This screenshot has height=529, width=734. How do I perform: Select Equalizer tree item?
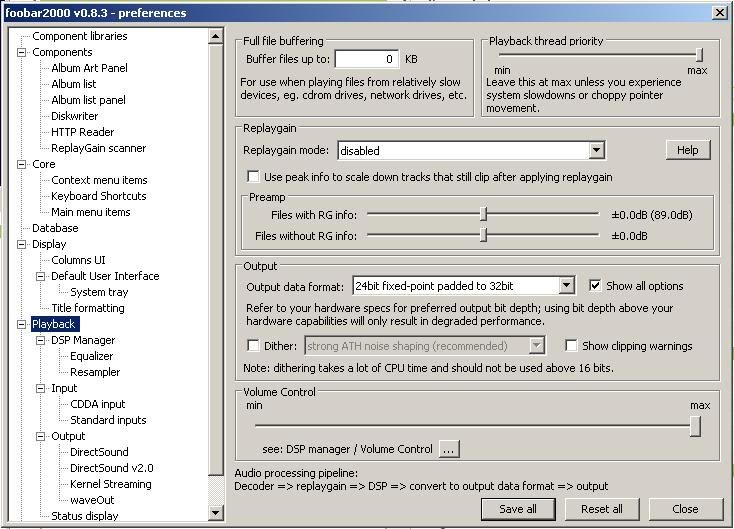(92, 356)
